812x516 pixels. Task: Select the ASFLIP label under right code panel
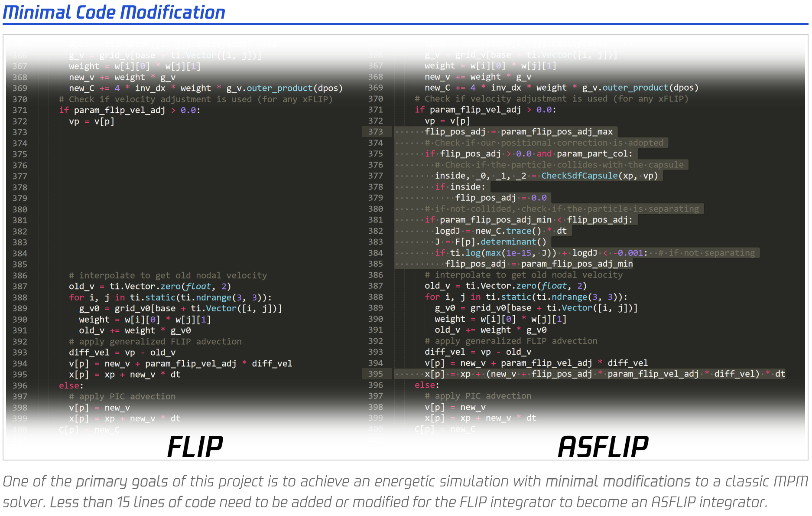click(x=603, y=445)
